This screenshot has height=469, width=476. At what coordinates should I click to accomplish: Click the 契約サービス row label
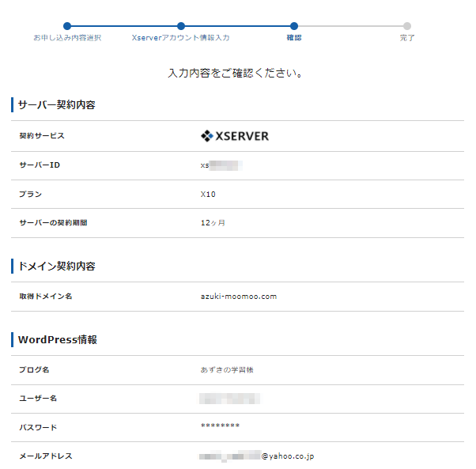[x=42, y=136]
